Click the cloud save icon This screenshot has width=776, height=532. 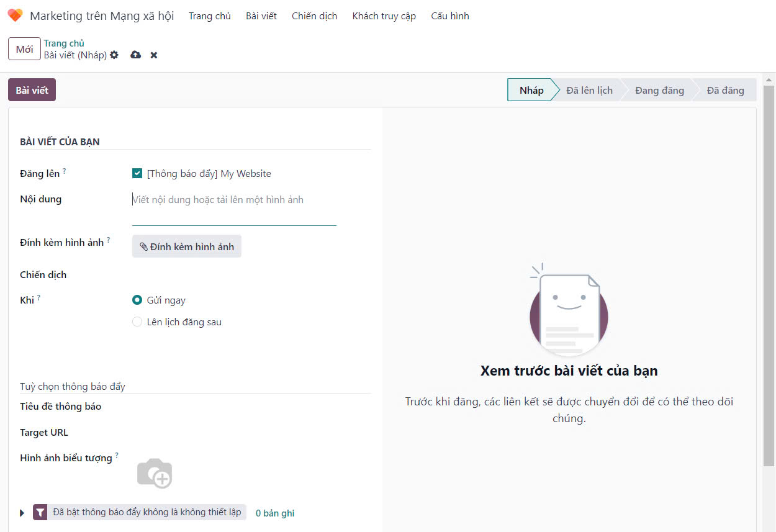point(135,55)
